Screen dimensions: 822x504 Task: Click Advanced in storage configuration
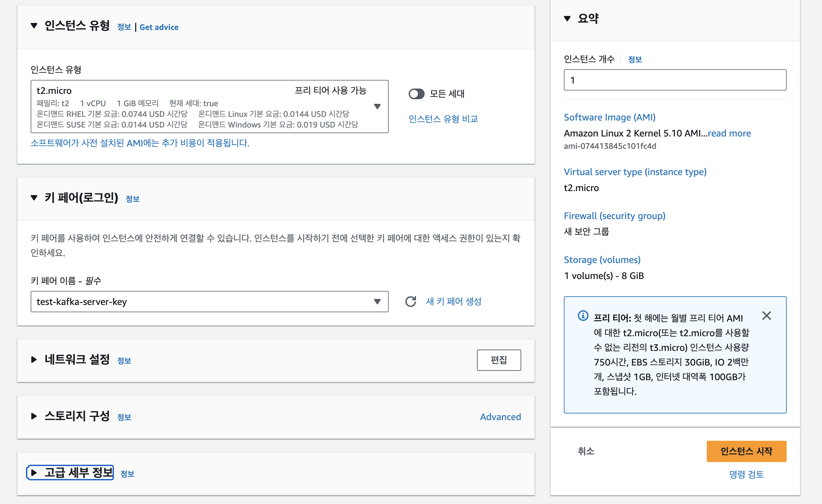(x=500, y=417)
